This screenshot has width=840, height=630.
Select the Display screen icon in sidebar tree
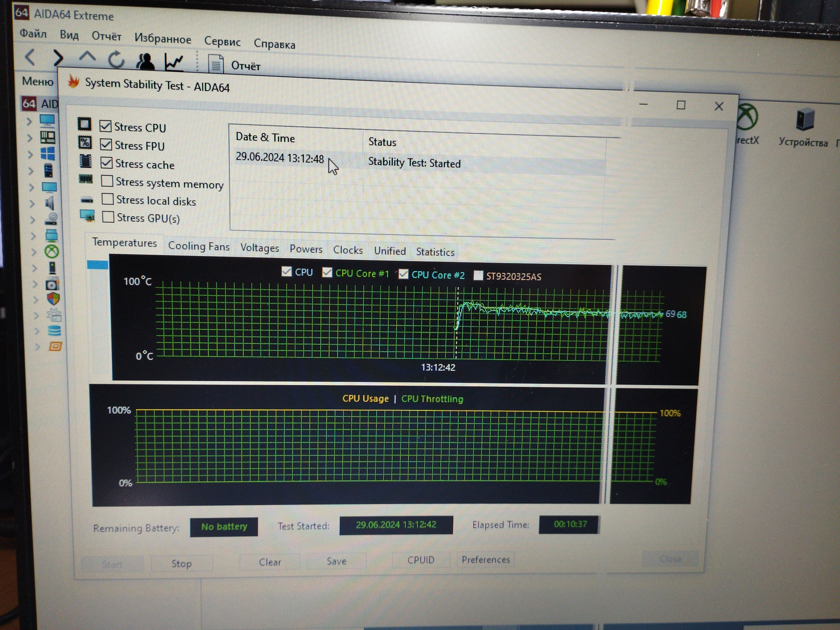click(49, 187)
